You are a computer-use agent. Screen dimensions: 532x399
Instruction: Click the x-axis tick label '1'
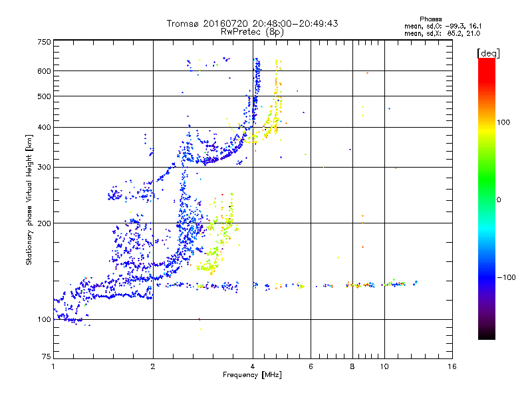[x=53, y=366]
